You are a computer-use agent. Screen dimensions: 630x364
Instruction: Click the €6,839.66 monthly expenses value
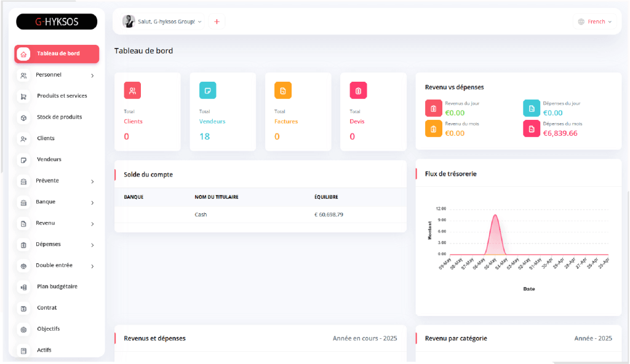560,133
